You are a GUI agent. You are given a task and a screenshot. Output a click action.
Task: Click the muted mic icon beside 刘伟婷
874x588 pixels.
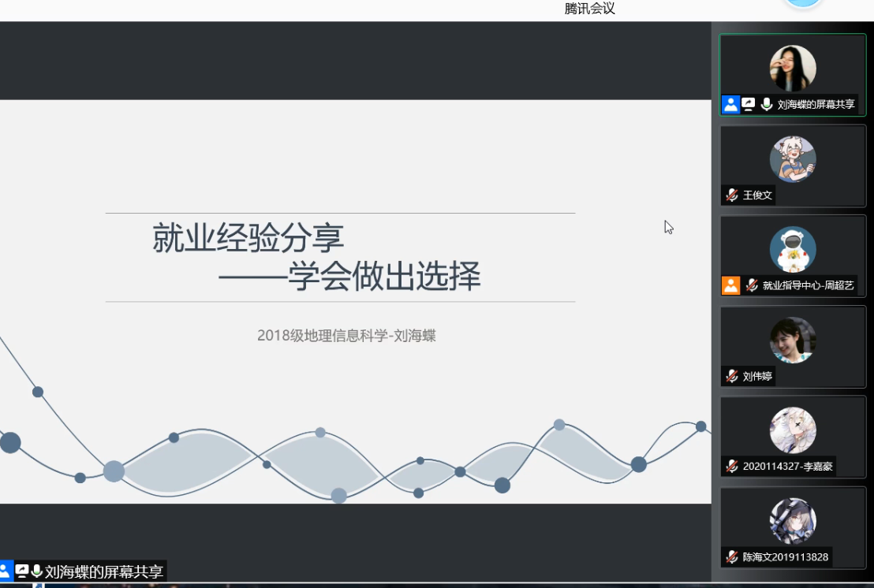[x=732, y=376]
